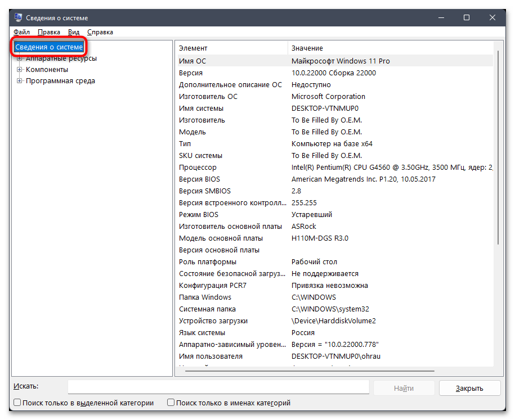Viewport: 515px width, 420px height.
Task: Select Аппаратные ресурсы tree item
Action: (x=61, y=58)
